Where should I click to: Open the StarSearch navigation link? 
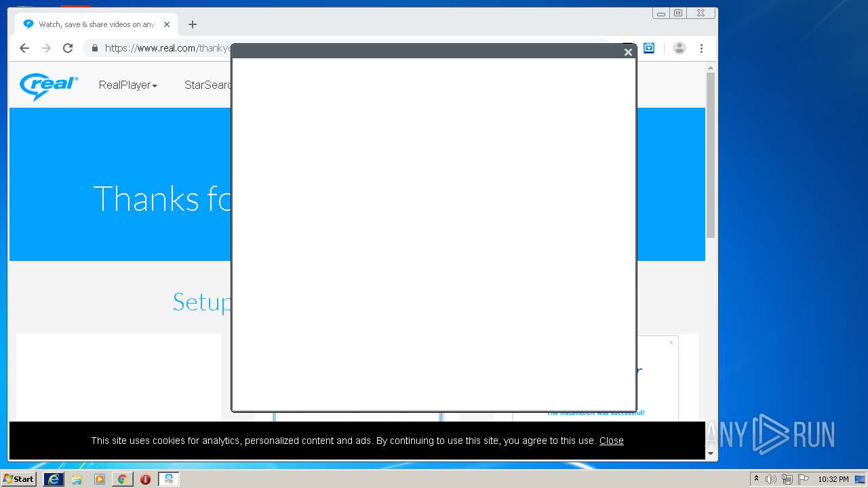[208, 85]
